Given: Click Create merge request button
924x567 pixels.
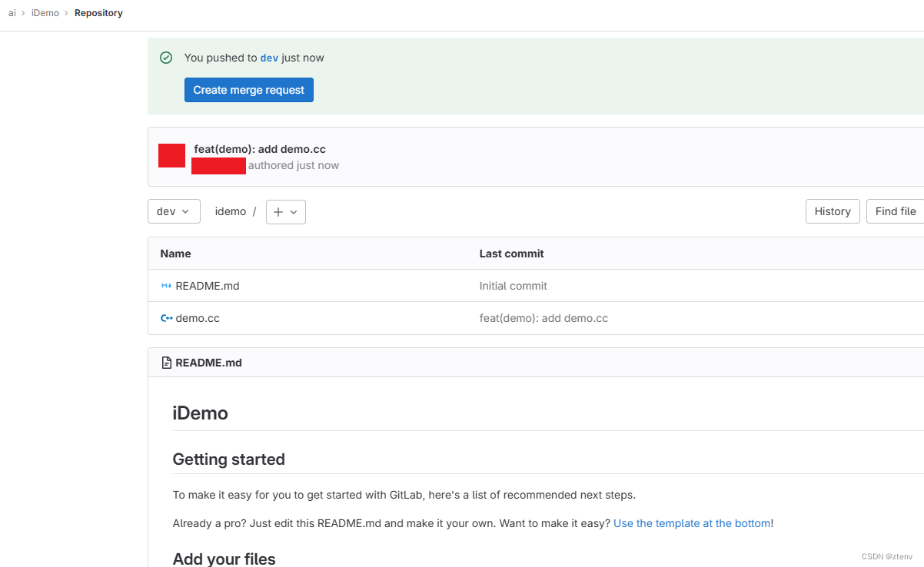Looking at the screenshot, I should point(249,90).
